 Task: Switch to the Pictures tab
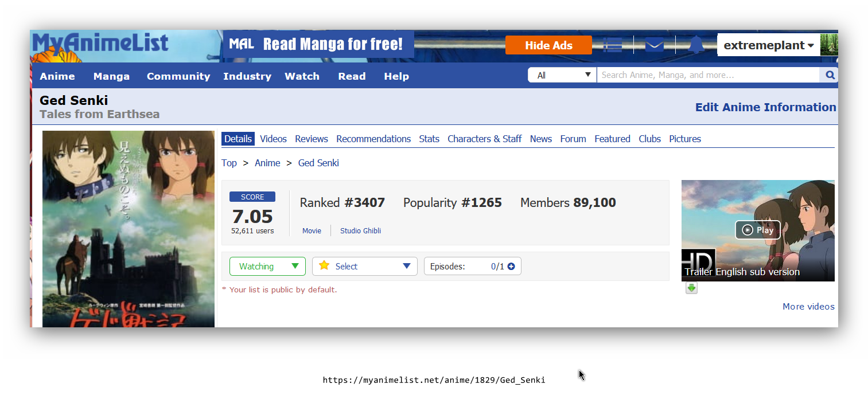coord(685,139)
